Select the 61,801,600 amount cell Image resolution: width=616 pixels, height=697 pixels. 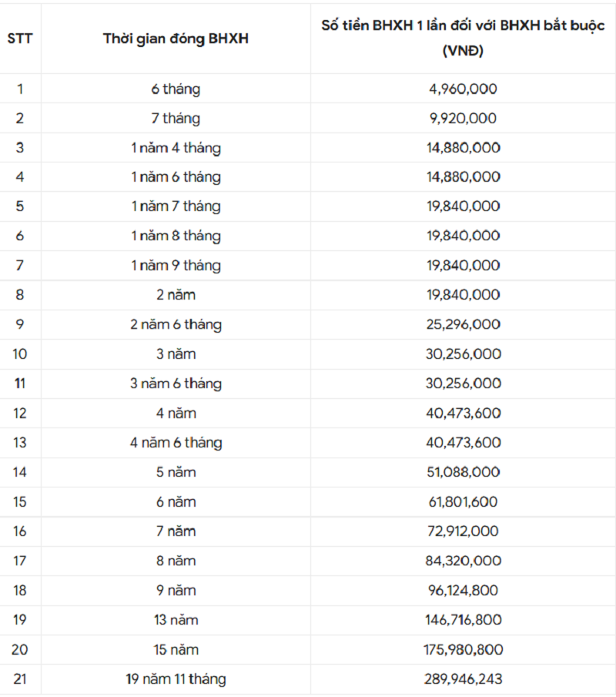click(463, 502)
